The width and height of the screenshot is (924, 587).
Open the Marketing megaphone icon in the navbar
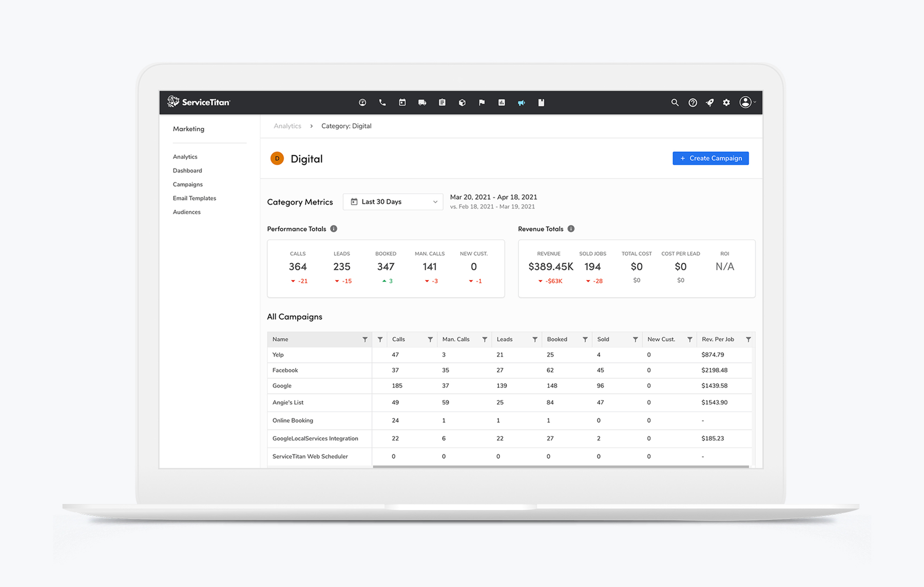[x=522, y=103]
